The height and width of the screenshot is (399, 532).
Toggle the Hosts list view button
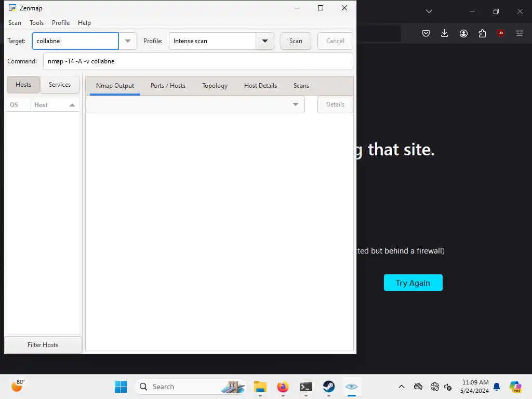click(x=23, y=85)
